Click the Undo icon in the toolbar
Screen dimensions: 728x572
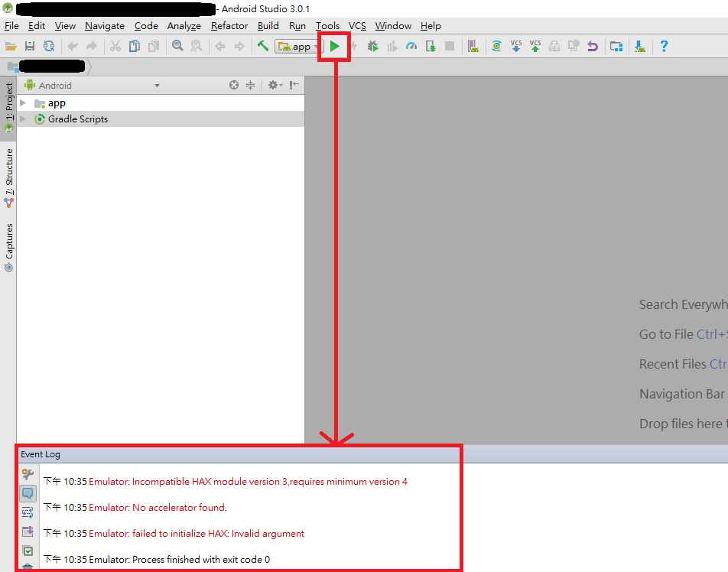click(593, 46)
